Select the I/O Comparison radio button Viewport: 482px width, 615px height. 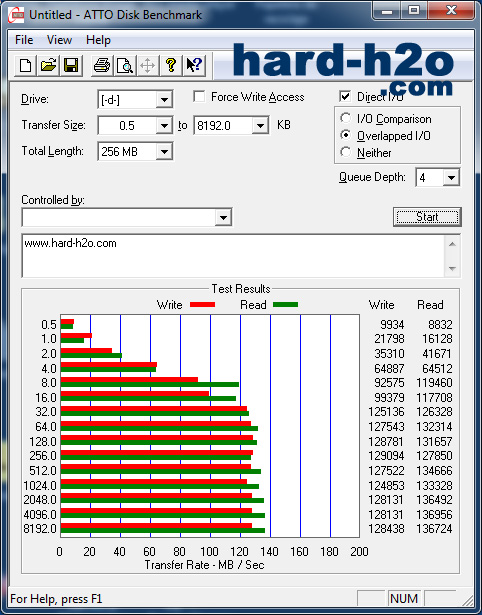tap(346, 118)
